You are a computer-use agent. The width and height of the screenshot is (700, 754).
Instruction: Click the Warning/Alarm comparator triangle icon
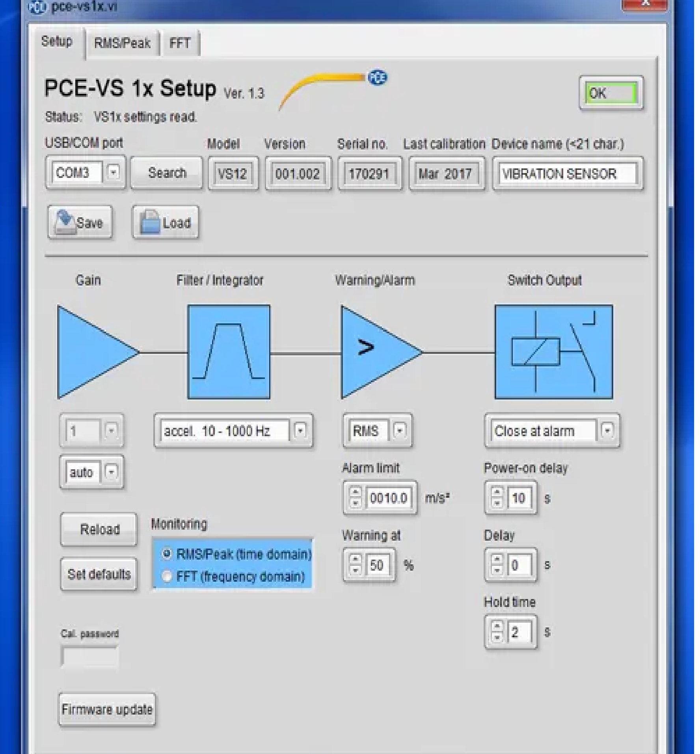382,352
